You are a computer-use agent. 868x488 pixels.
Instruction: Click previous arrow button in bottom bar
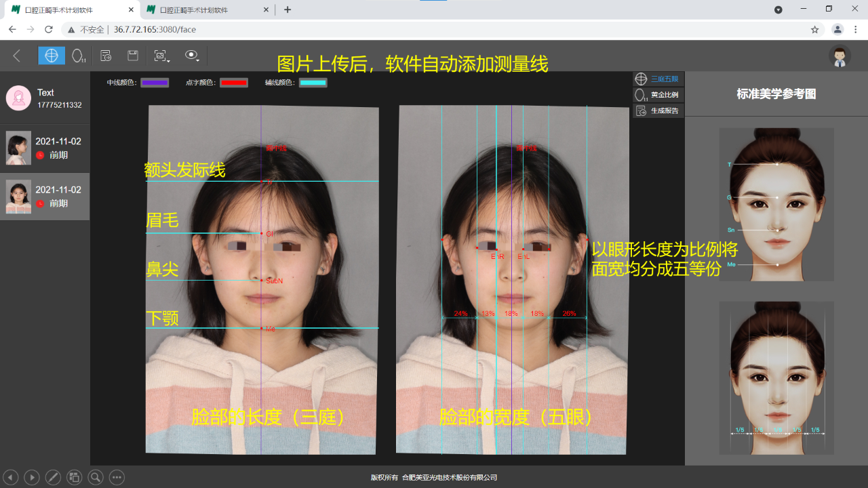(x=10, y=477)
